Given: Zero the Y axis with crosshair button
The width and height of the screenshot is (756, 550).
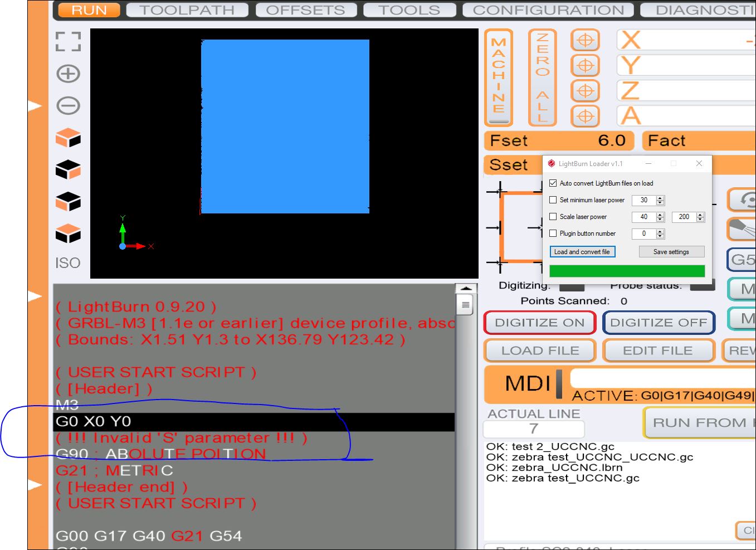Looking at the screenshot, I should coord(585,66).
